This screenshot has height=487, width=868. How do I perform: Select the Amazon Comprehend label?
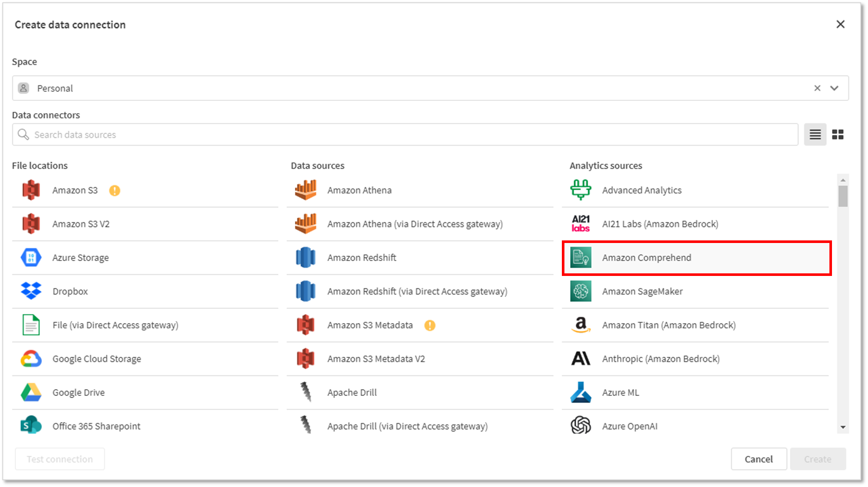pos(647,257)
